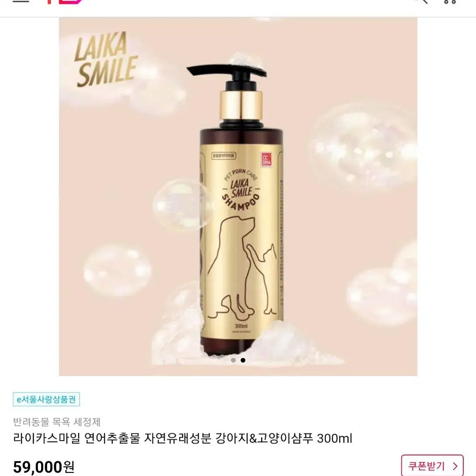The image size is (476, 476).
Task: Tap the 300ml label on the bottle
Action: (x=241, y=326)
